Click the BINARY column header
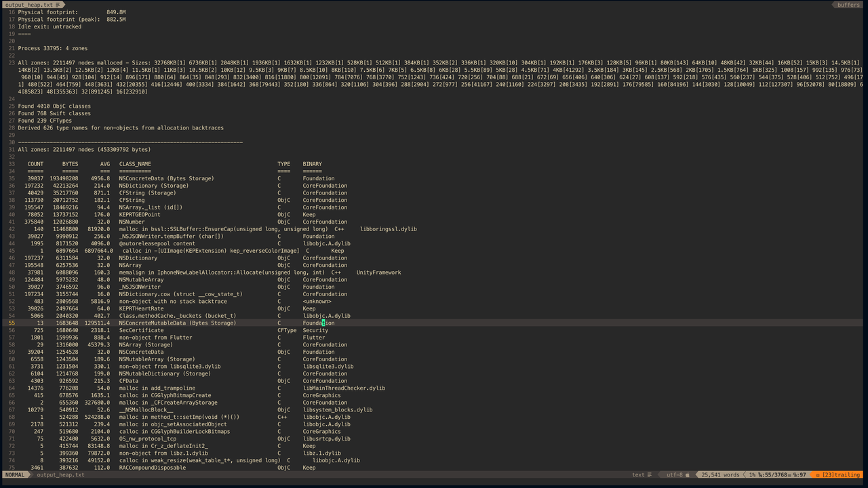The image size is (868, 488). coord(312,164)
